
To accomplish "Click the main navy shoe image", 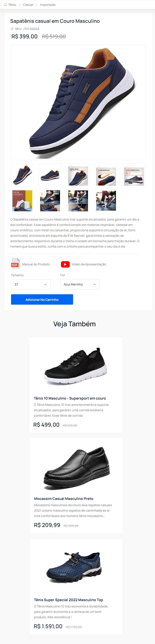I will pos(78,102).
